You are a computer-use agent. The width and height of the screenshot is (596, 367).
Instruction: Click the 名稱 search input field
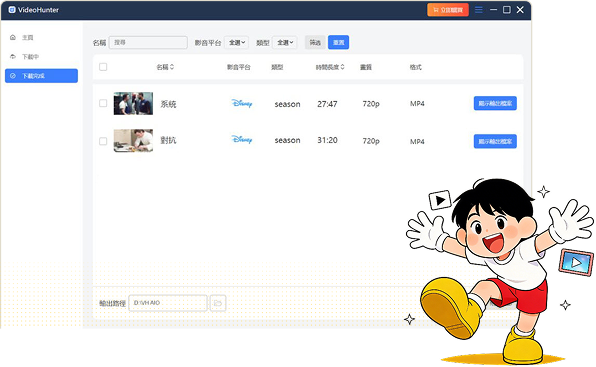coord(148,42)
